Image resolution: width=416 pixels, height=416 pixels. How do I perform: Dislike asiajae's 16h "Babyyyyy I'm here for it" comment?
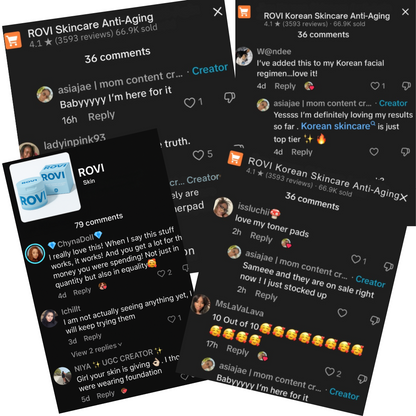tap(229, 97)
